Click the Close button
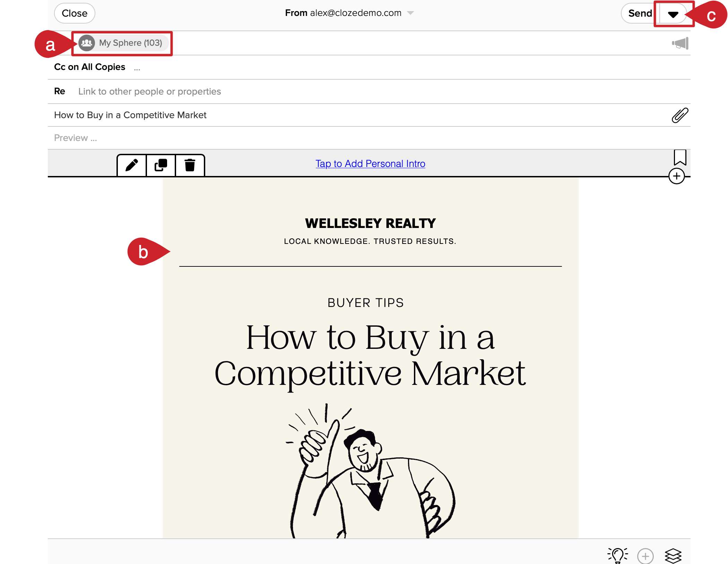The width and height of the screenshot is (728, 564). (x=75, y=13)
